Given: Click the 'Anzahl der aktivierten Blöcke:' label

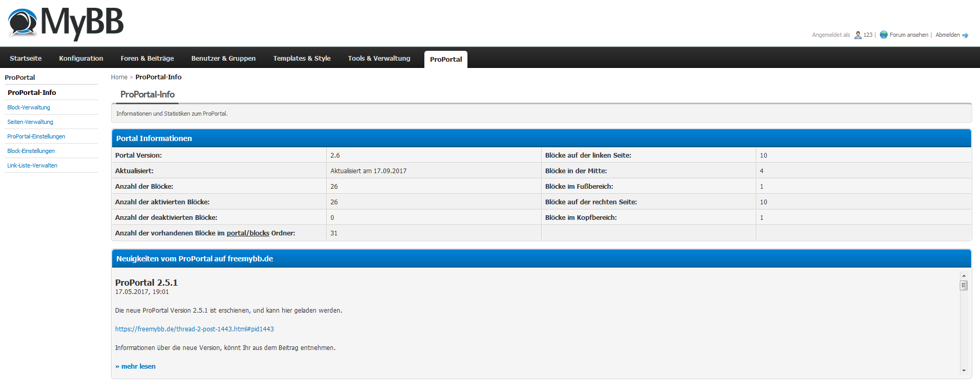Looking at the screenshot, I should pyautogui.click(x=162, y=202).
